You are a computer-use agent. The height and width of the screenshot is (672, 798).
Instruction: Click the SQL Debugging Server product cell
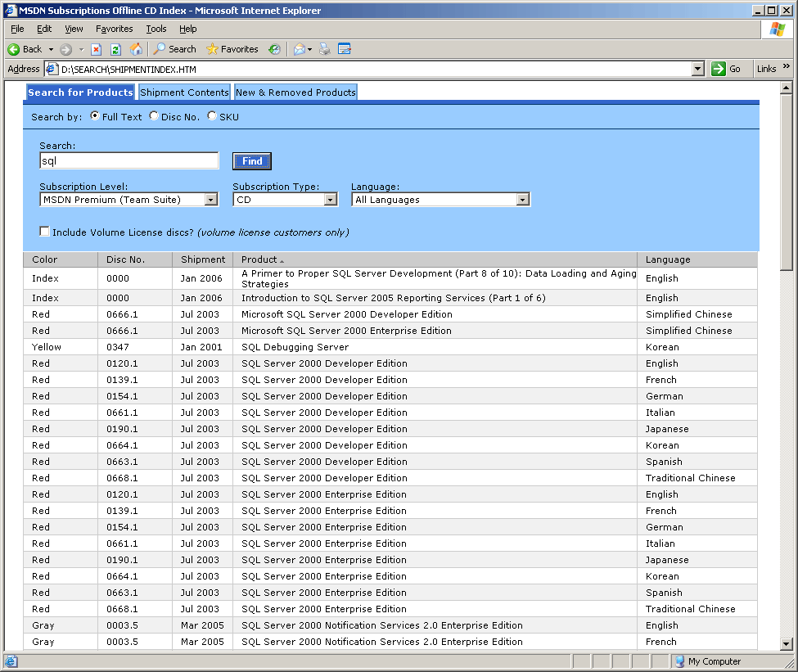coord(435,347)
